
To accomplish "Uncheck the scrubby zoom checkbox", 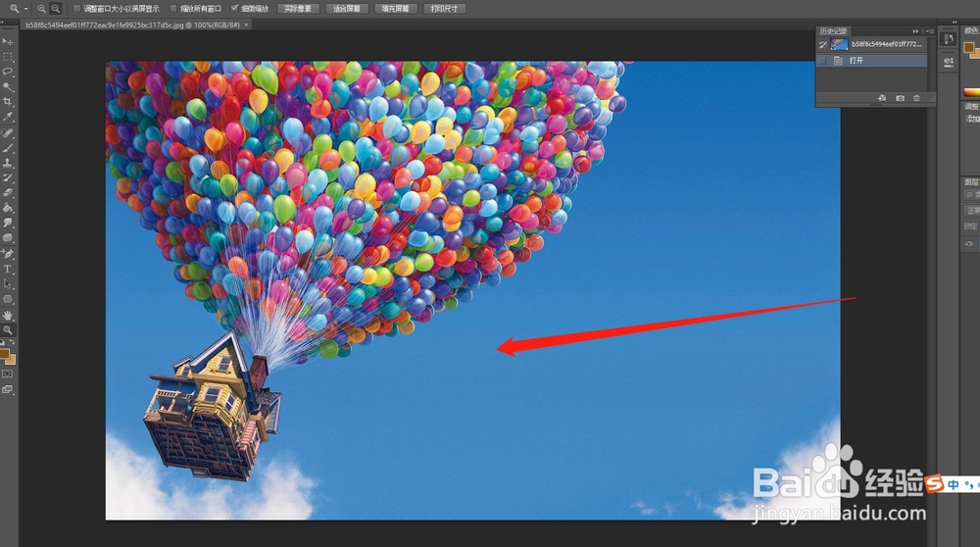I will (x=234, y=8).
